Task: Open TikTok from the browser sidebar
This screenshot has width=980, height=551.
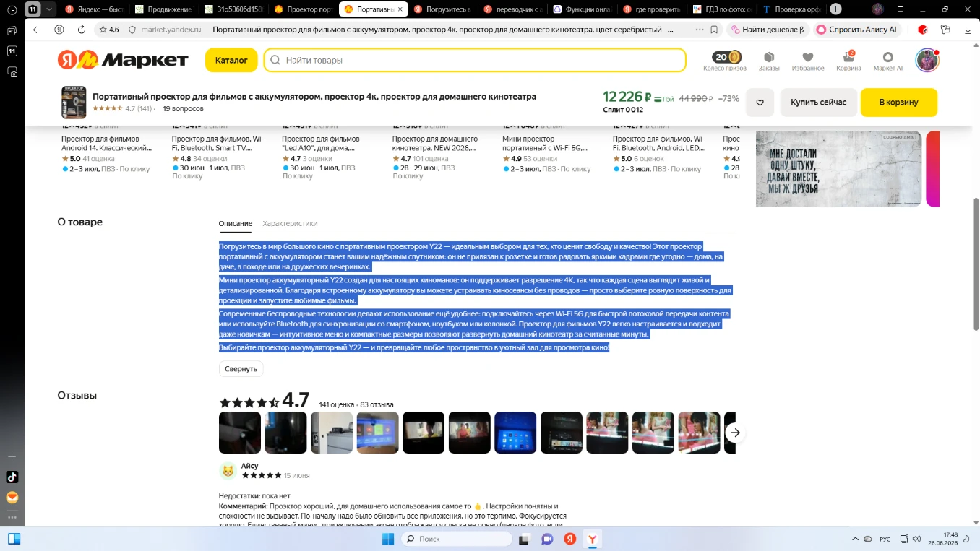Action: click(x=12, y=477)
